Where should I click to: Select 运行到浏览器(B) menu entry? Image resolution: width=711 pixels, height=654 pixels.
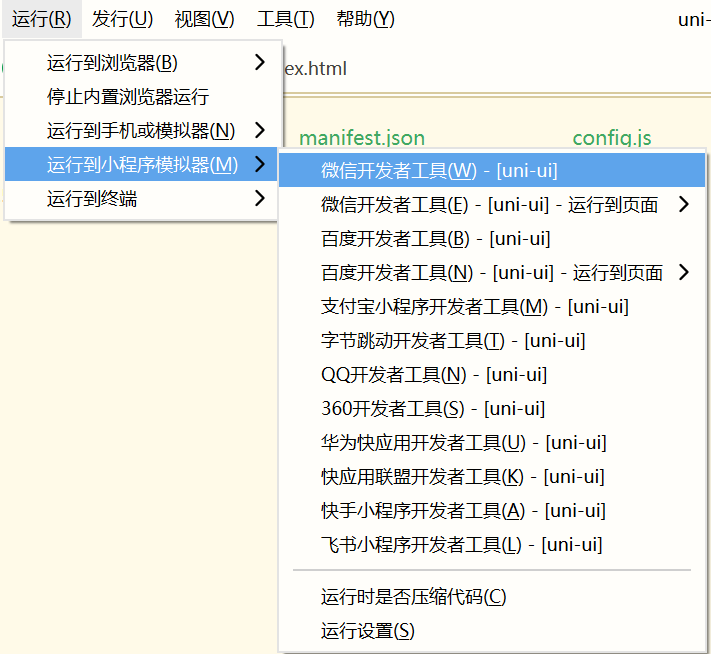point(141,63)
